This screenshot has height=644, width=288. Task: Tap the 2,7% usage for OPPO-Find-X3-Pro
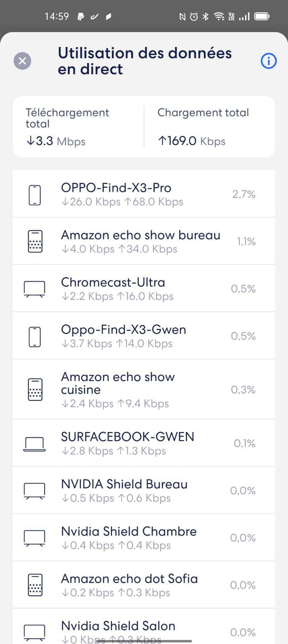tap(244, 194)
